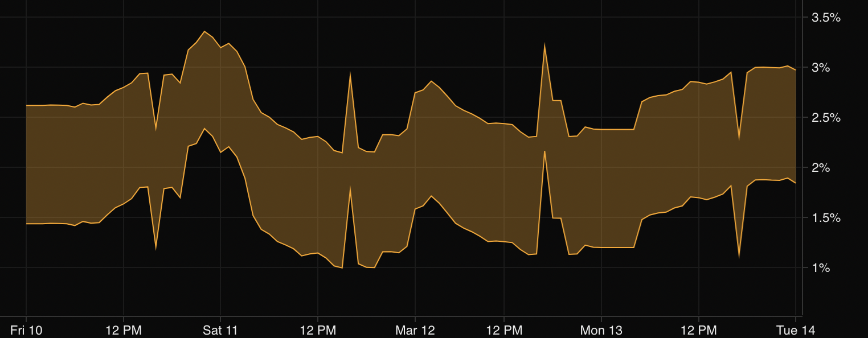This screenshot has width=868, height=338.
Task: Click the '1.5%' y-axis label
Action: click(826, 217)
